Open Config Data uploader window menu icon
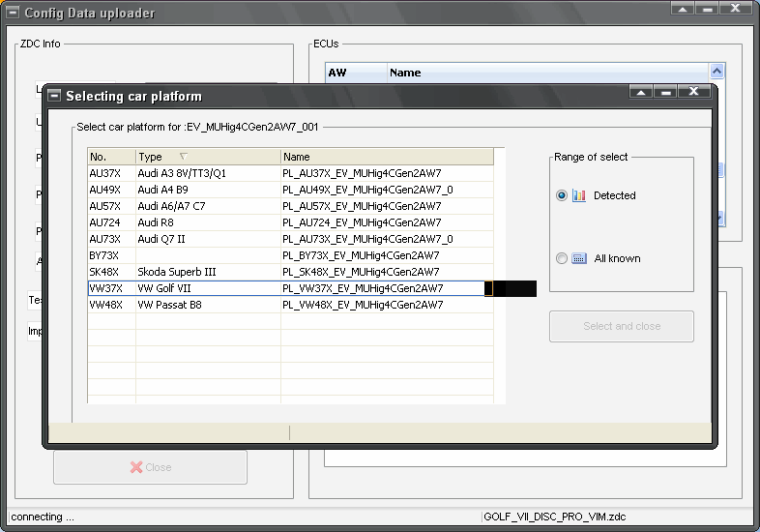 [x=14, y=13]
